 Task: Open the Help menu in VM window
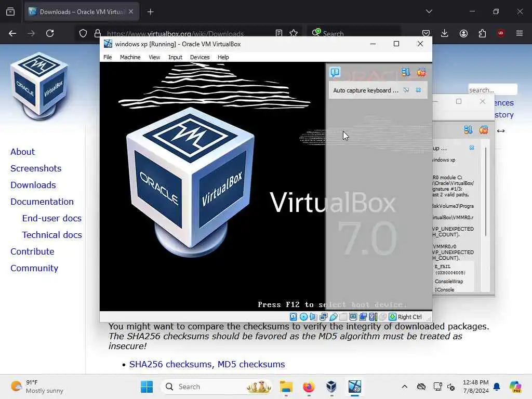pyautogui.click(x=223, y=57)
